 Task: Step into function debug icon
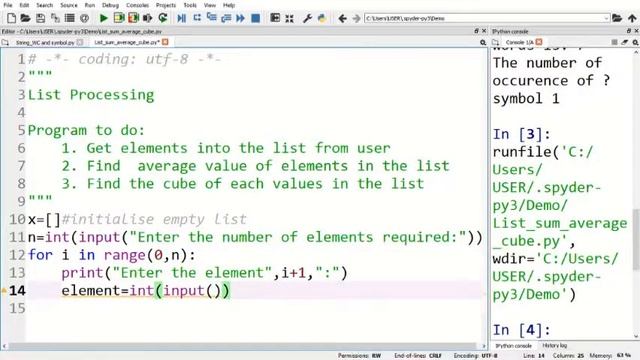pos(211,18)
